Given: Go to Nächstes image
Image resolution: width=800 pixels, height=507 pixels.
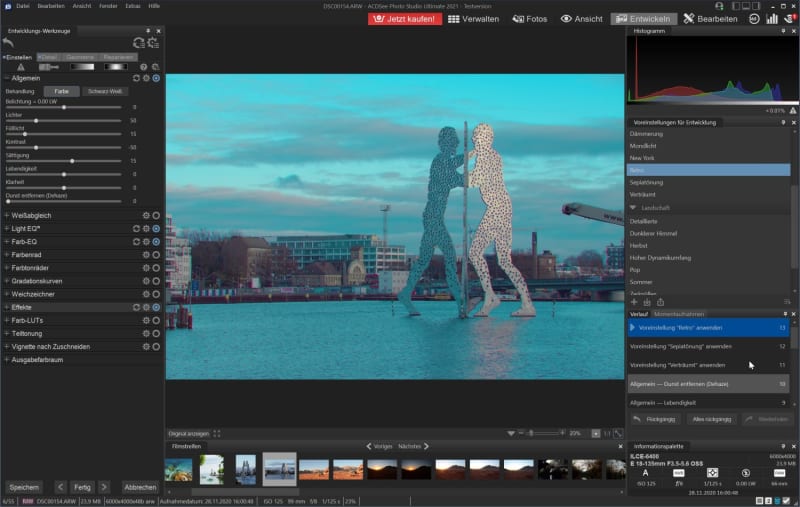Looking at the screenshot, I should click(x=413, y=446).
